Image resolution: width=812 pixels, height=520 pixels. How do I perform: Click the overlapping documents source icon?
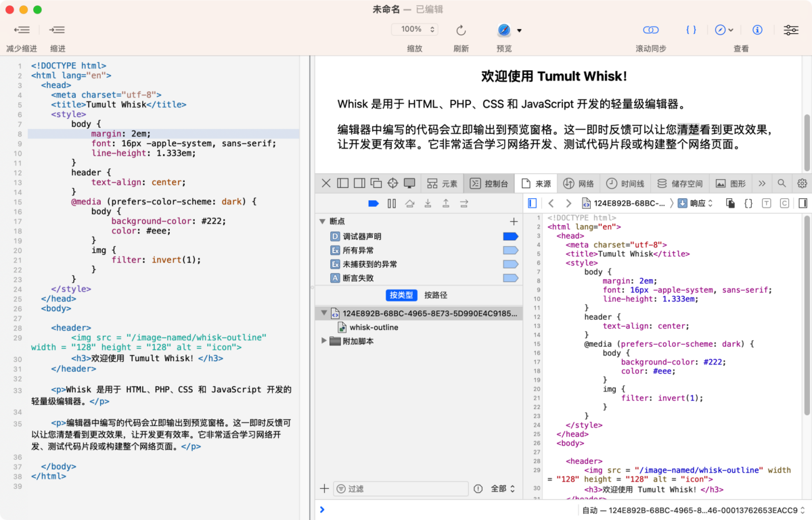730,203
